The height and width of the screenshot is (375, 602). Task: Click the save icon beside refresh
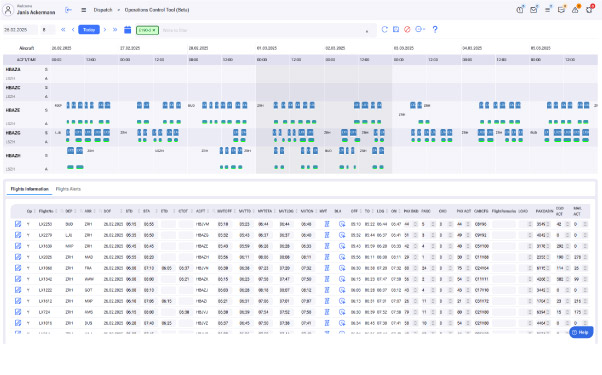(x=396, y=30)
